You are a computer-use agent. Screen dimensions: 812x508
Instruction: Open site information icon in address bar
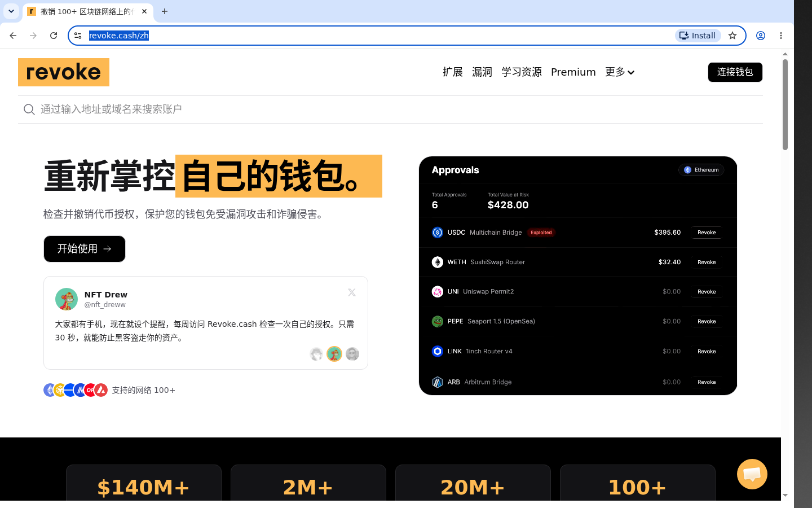point(78,36)
